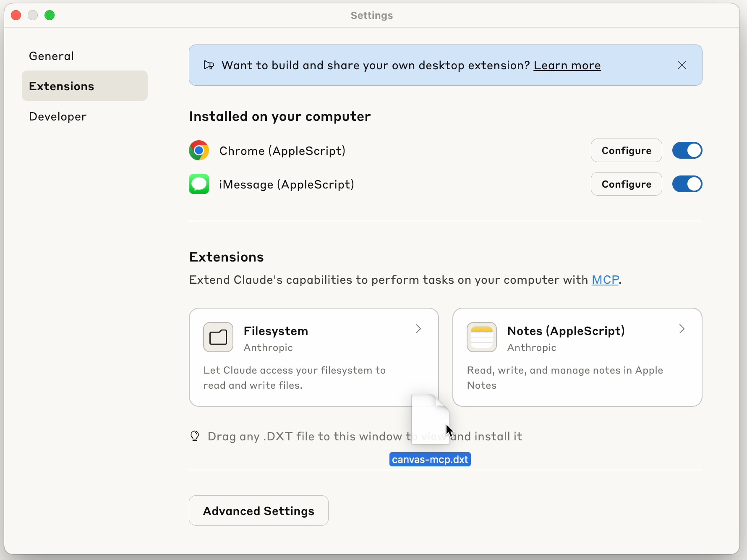Click the iMessage extension icon
Viewport: 747px width, 560px height.
[x=199, y=184]
